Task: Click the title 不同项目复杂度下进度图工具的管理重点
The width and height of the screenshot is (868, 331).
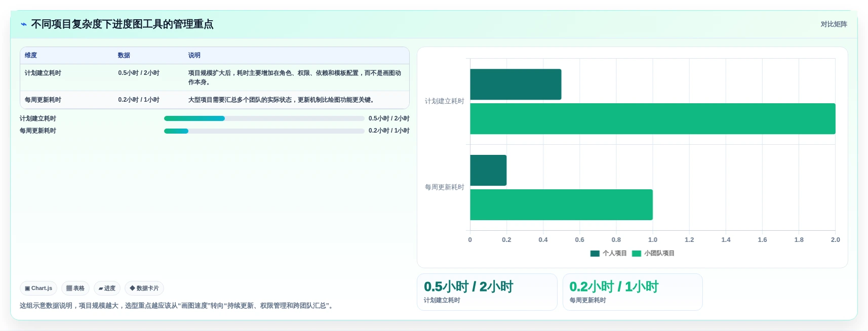Action: [122, 24]
